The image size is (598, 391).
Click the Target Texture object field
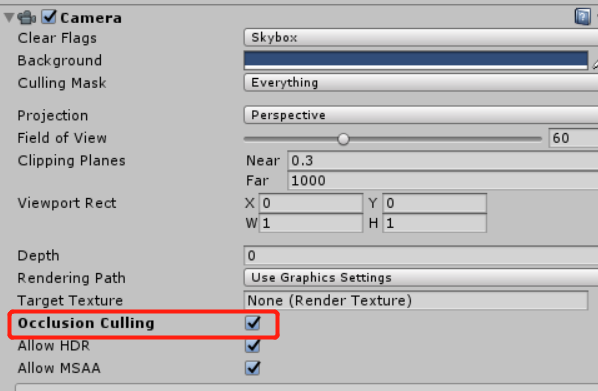click(416, 300)
